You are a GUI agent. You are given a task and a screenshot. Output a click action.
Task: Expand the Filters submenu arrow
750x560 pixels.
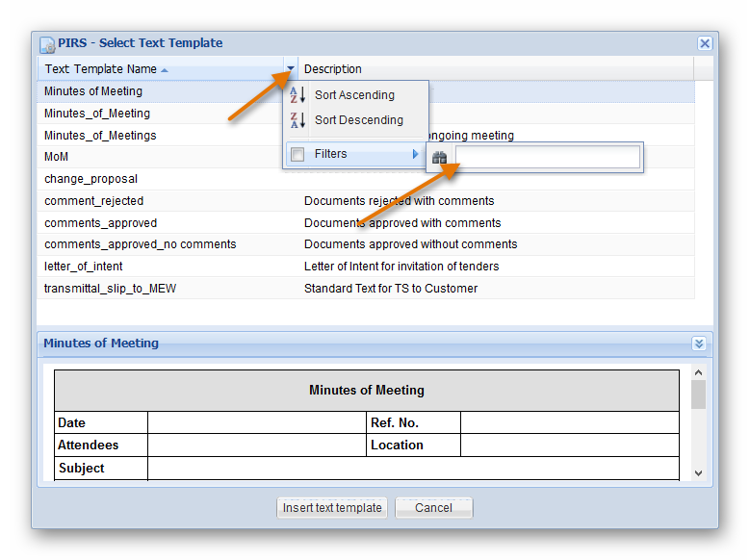pyautogui.click(x=416, y=154)
